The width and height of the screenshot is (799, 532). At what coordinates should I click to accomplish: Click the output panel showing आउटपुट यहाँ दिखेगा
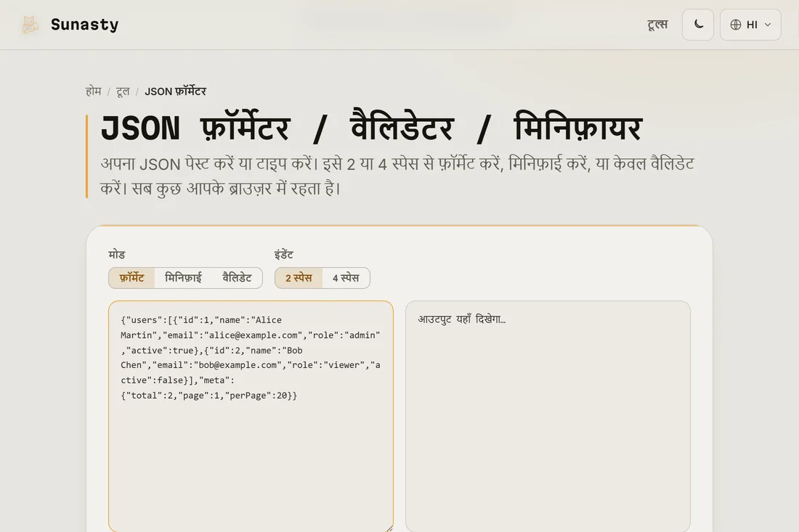click(x=548, y=416)
